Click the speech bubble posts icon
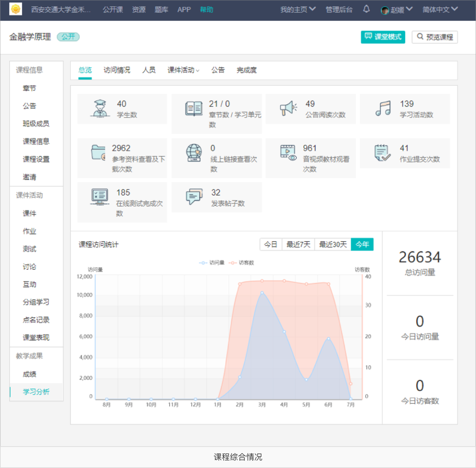Viewport: 476px width, 468px height. 194,197
